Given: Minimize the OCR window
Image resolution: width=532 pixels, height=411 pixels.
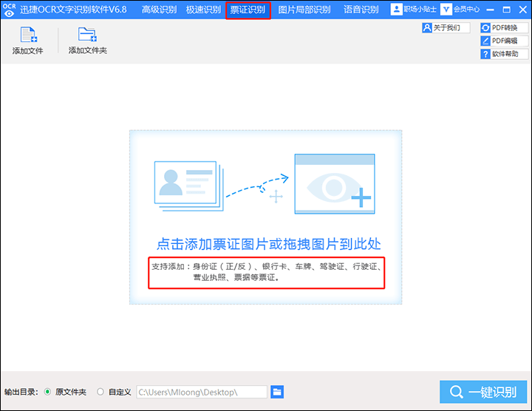Looking at the screenshot, I should pyautogui.click(x=491, y=10).
